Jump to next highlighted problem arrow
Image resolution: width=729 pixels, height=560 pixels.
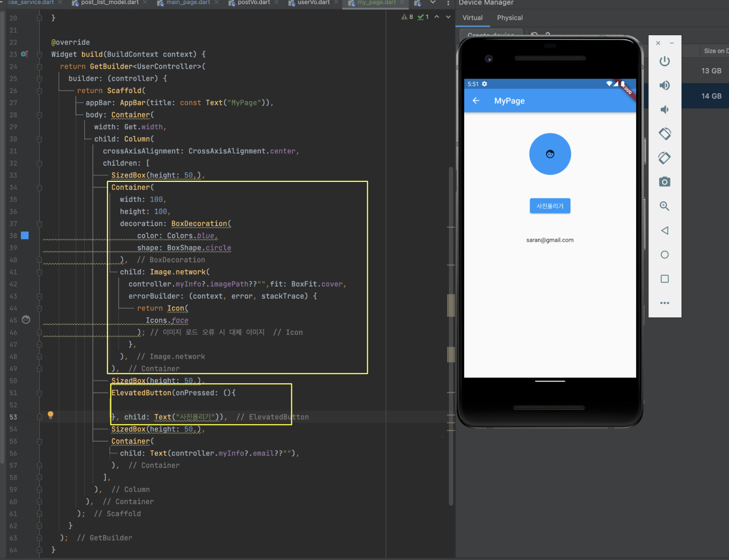(x=448, y=17)
